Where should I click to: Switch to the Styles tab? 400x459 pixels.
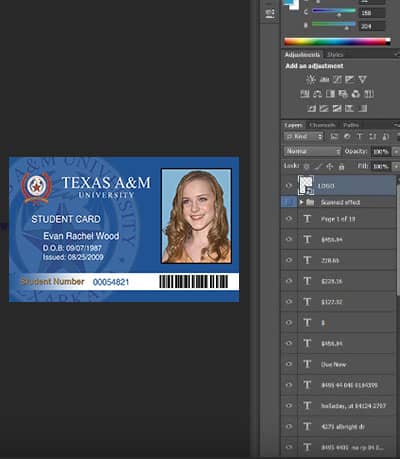pyautogui.click(x=335, y=54)
